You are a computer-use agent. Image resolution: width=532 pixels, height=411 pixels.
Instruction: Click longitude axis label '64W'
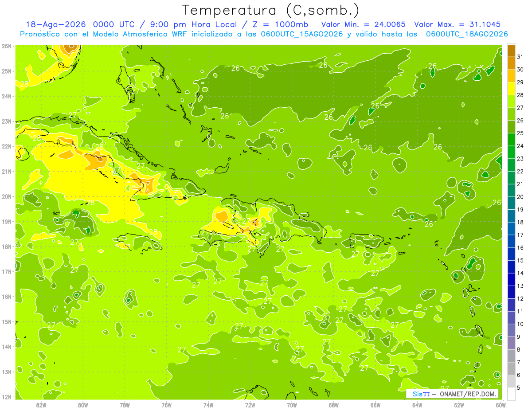click(417, 405)
